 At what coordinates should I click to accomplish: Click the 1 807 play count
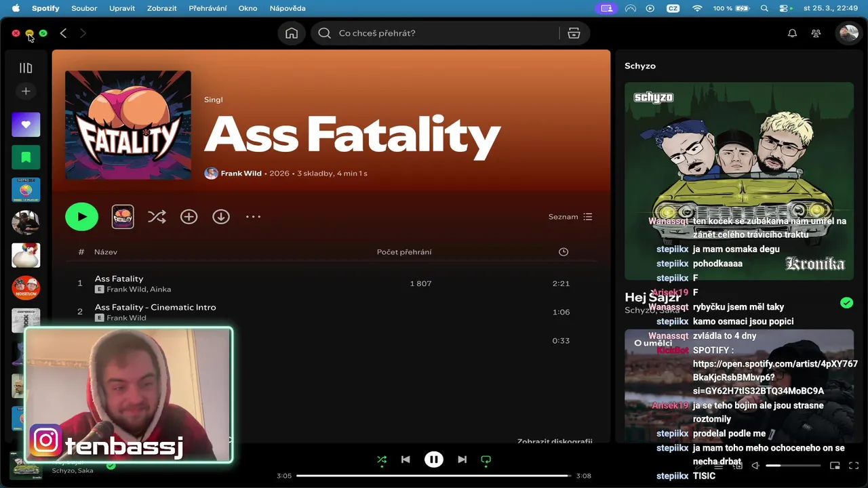click(420, 283)
